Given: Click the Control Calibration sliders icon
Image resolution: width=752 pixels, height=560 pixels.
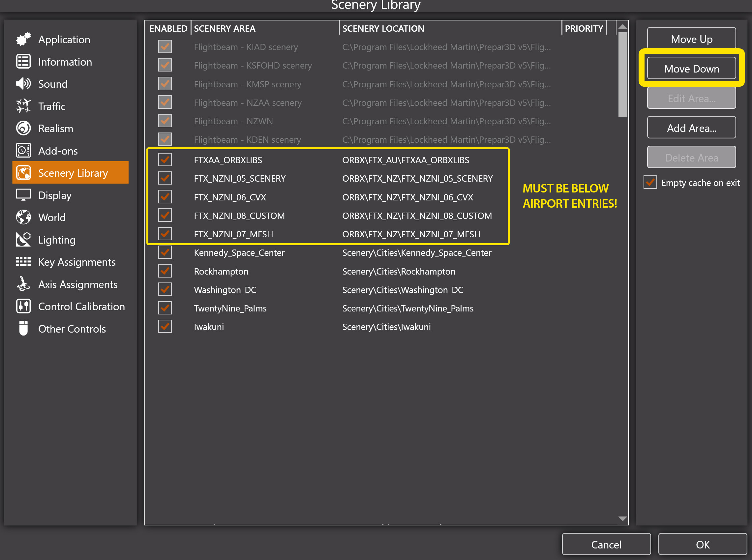Looking at the screenshot, I should coord(23,306).
